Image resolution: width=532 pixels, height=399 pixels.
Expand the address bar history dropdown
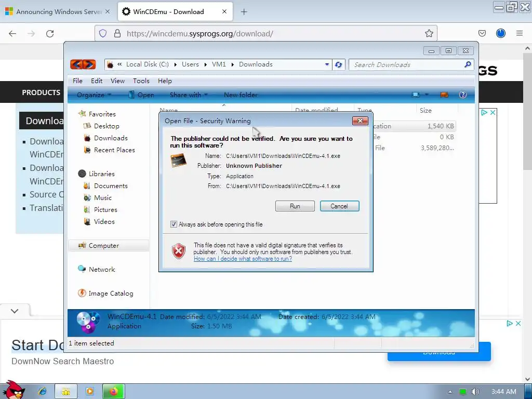pyautogui.click(x=327, y=64)
